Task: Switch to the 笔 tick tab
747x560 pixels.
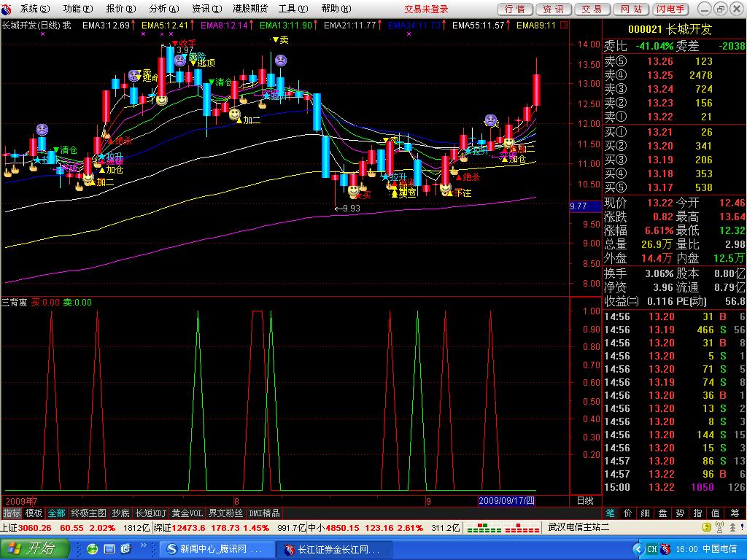Action: pos(611,513)
